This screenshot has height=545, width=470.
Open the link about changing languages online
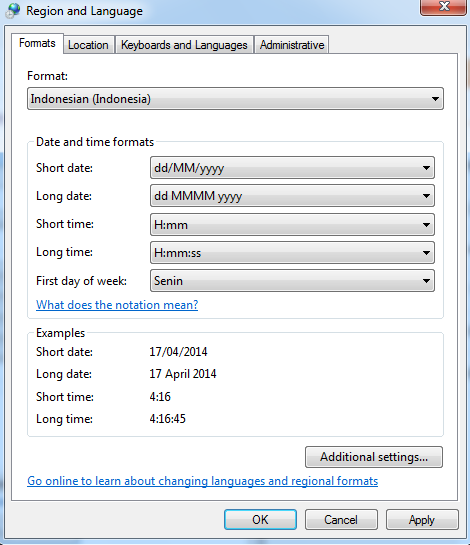tap(203, 481)
